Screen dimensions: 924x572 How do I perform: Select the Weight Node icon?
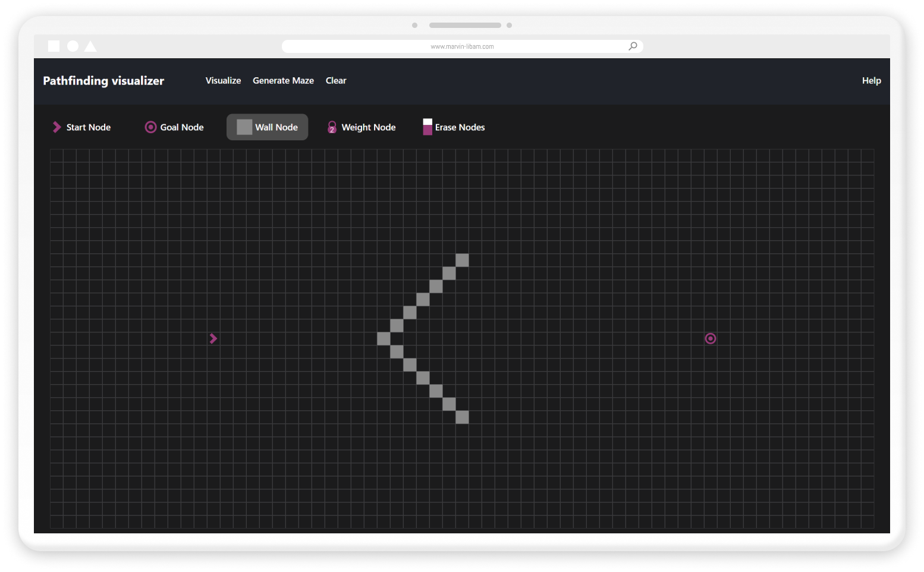pos(331,127)
